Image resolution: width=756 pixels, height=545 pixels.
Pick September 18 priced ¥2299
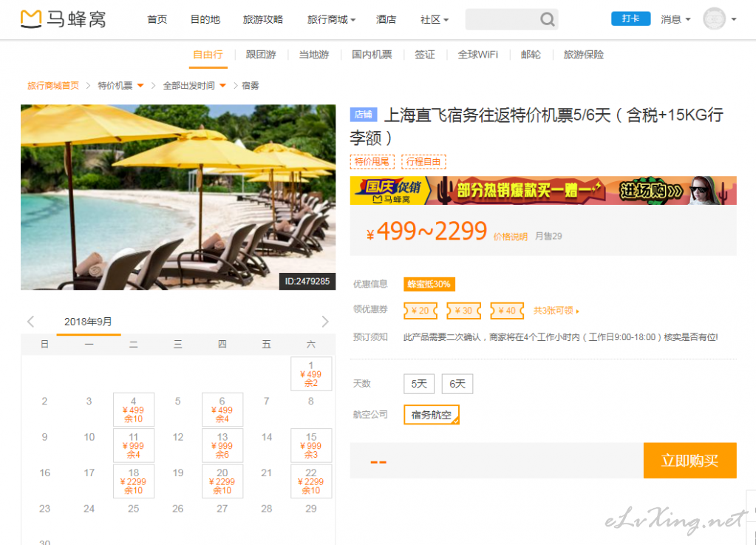(134, 481)
